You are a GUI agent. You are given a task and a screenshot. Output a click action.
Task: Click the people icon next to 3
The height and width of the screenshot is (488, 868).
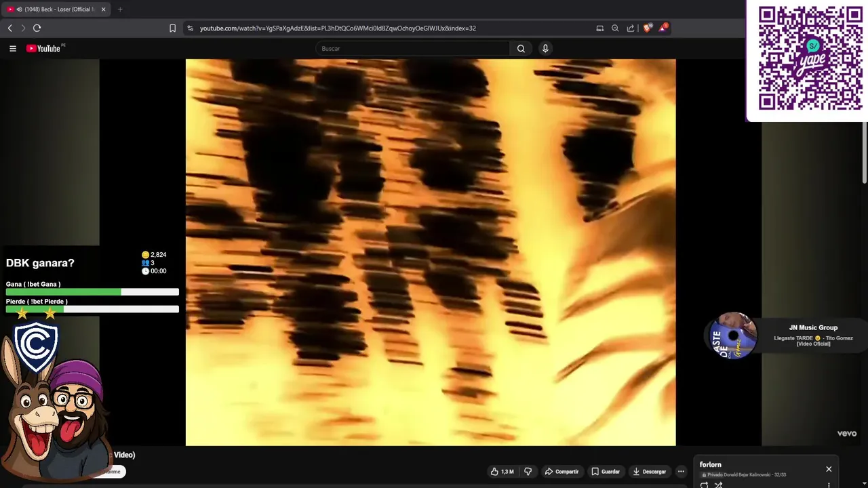(x=145, y=263)
